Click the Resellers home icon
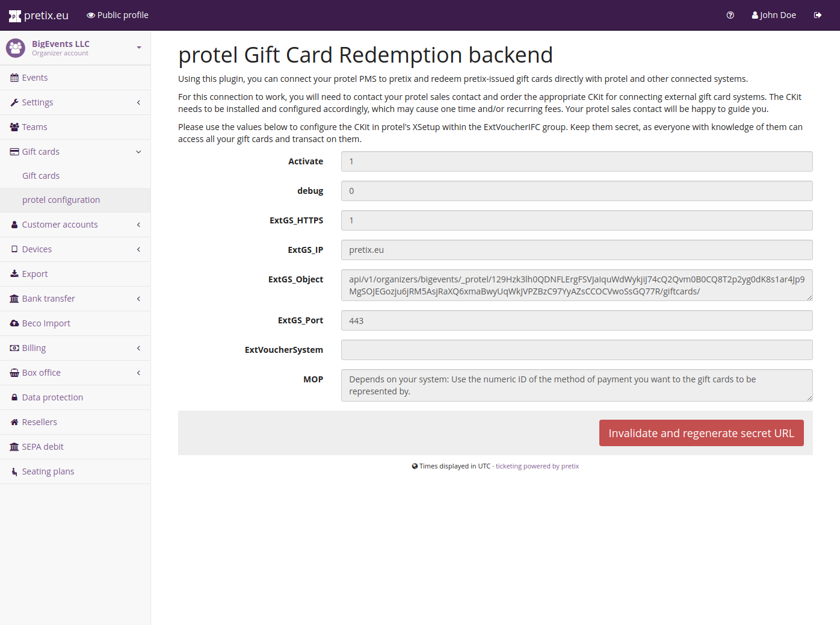 pyautogui.click(x=14, y=422)
